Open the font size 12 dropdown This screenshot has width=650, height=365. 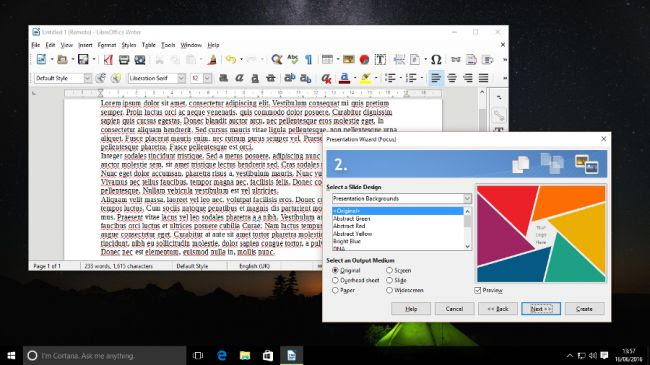pos(207,78)
